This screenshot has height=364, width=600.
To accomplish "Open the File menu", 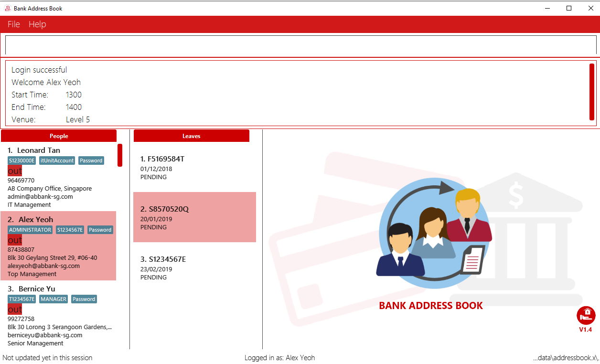I will 14,24.
